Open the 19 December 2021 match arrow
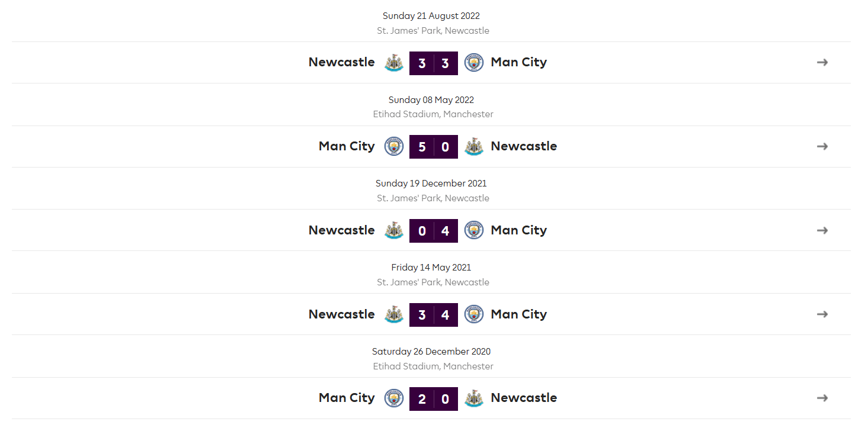This screenshot has width=868, height=428. click(x=822, y=230)
